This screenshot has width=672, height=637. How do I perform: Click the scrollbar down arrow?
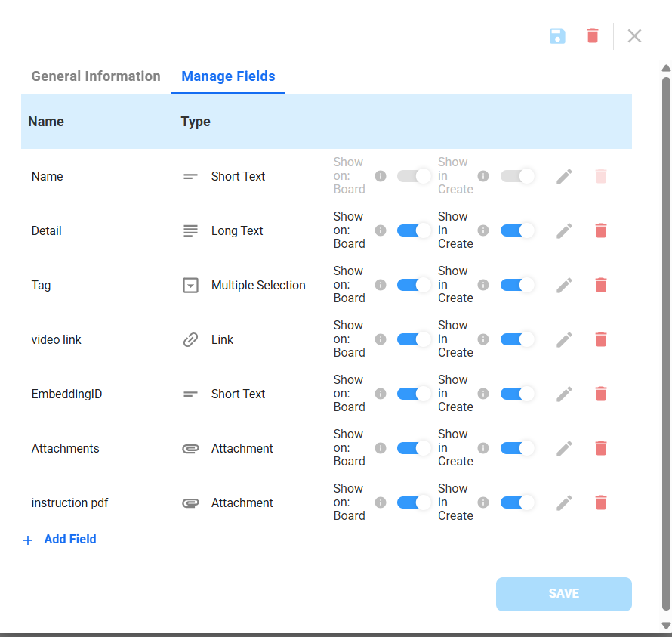click(666, 625)
